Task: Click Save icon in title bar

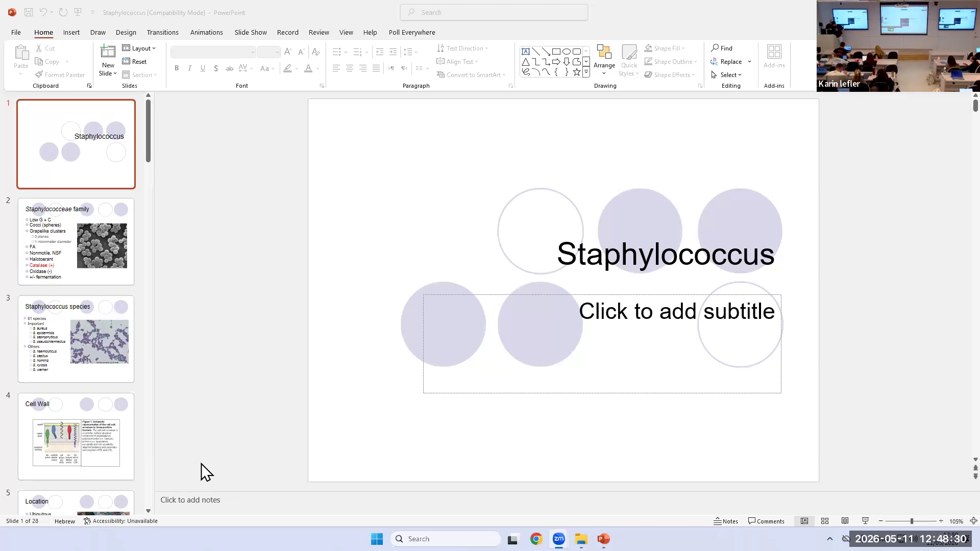Action: (29, 12)
